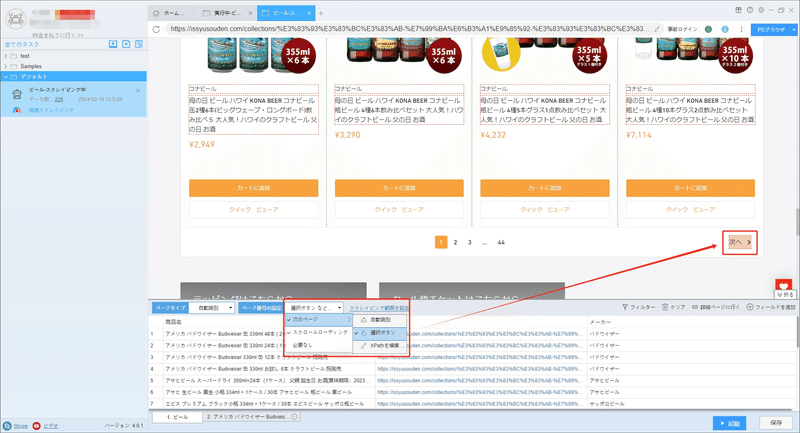Click the red video icon in status bar

(36, 426)
